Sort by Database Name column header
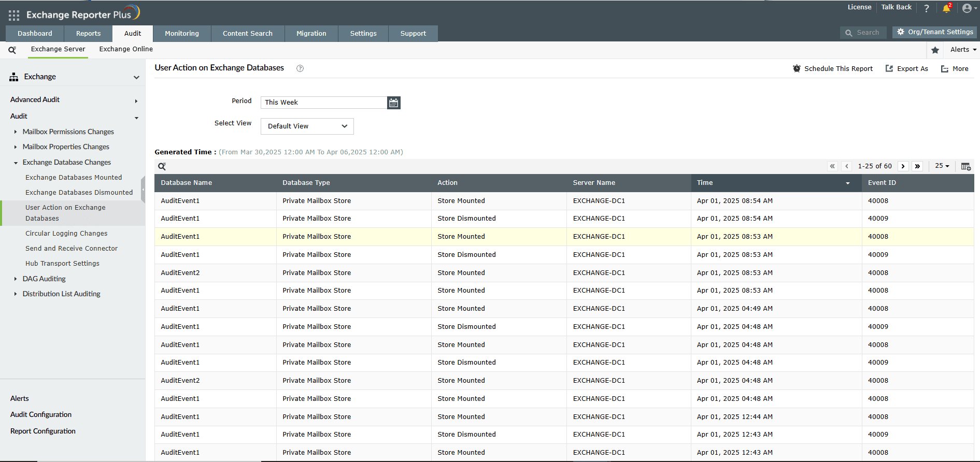The height and width of the screenshot is (462, 980). (215, 183)
